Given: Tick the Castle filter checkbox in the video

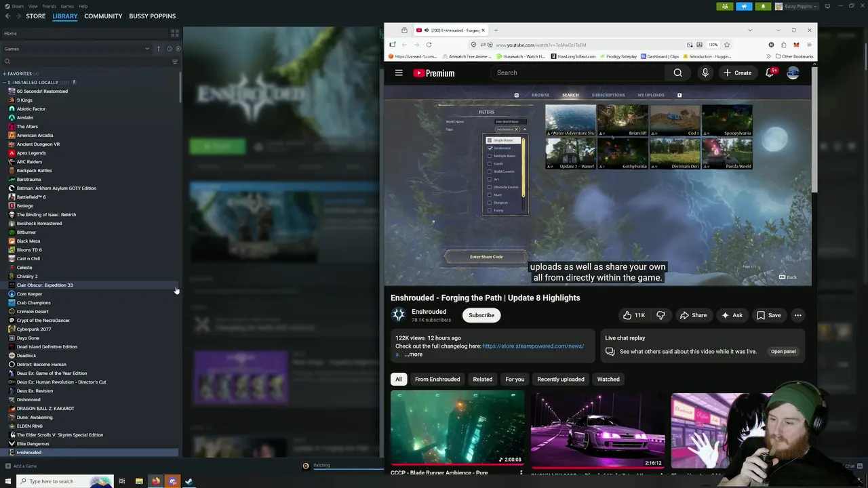Looking at the screenshot, I should click(490, 163).
